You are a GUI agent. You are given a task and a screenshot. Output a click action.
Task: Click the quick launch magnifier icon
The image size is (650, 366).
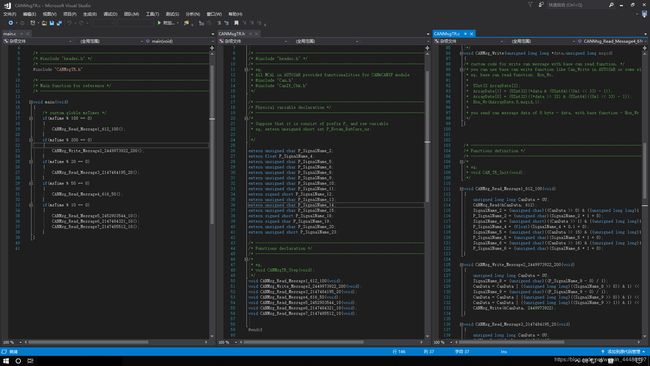click(x=611, y=5)
